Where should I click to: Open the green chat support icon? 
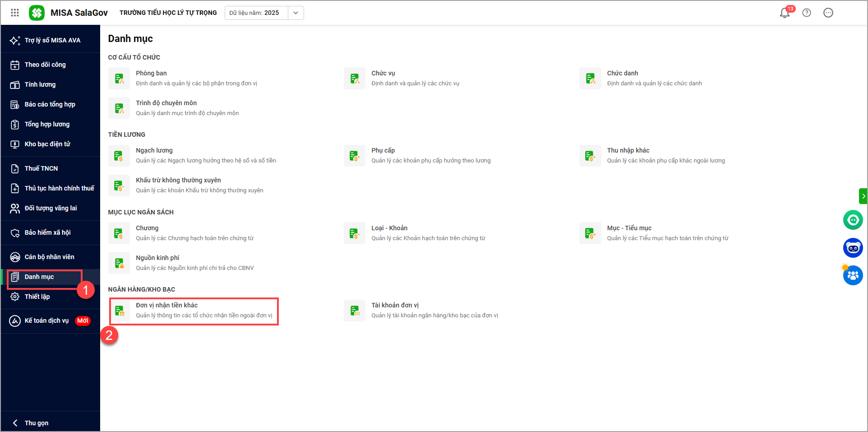coord(853,220)
